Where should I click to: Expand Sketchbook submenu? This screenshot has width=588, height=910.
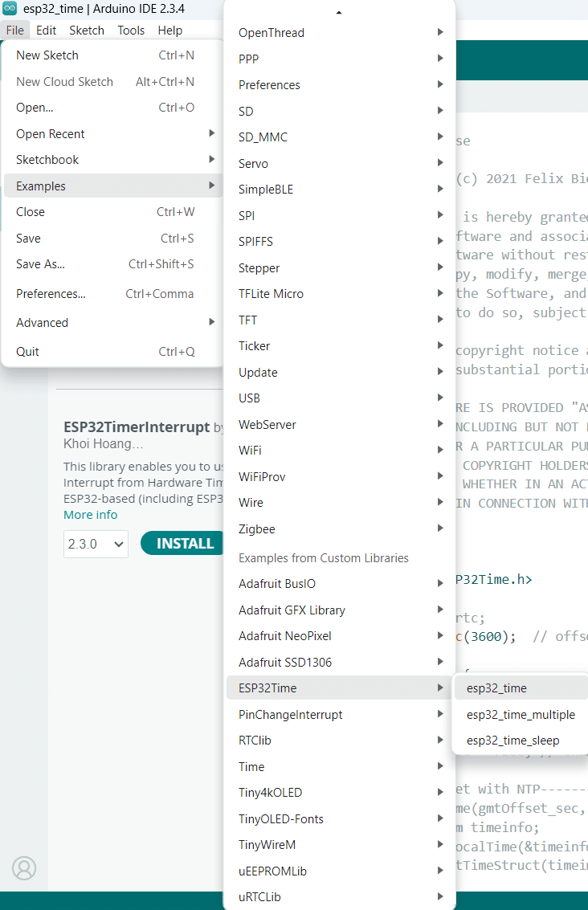tap(112, 160)
